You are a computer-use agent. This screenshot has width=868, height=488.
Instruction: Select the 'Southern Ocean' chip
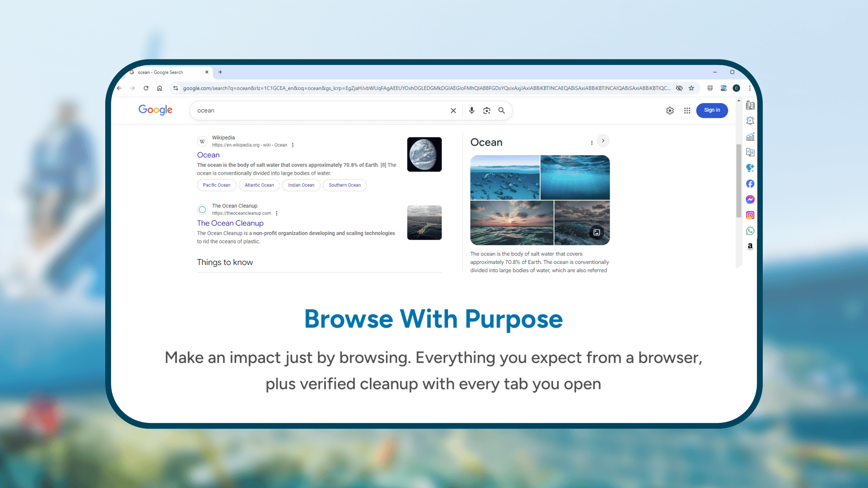pos(345,185)
